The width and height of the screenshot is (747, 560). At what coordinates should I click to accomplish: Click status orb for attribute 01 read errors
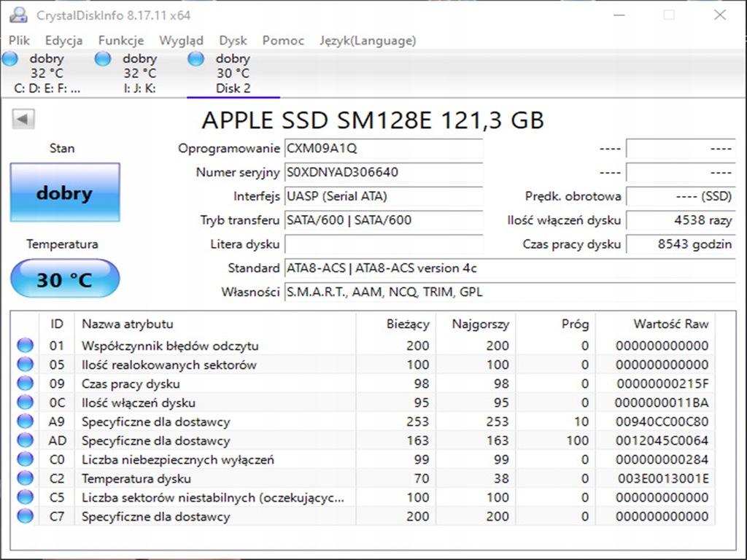coord(26,346)
